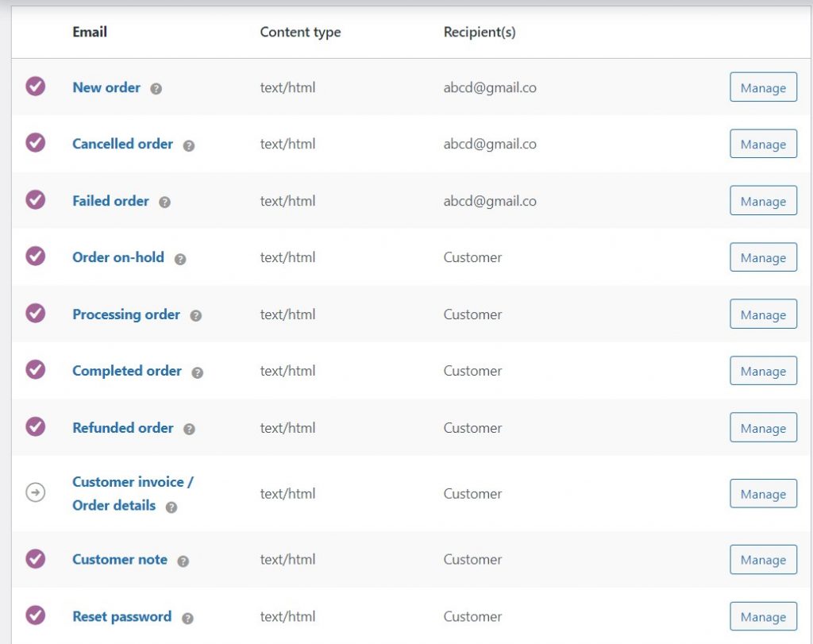Click the enabled status icon for Reset password
This screenshot has width=813, height=644.
click(x=35, y=615)
